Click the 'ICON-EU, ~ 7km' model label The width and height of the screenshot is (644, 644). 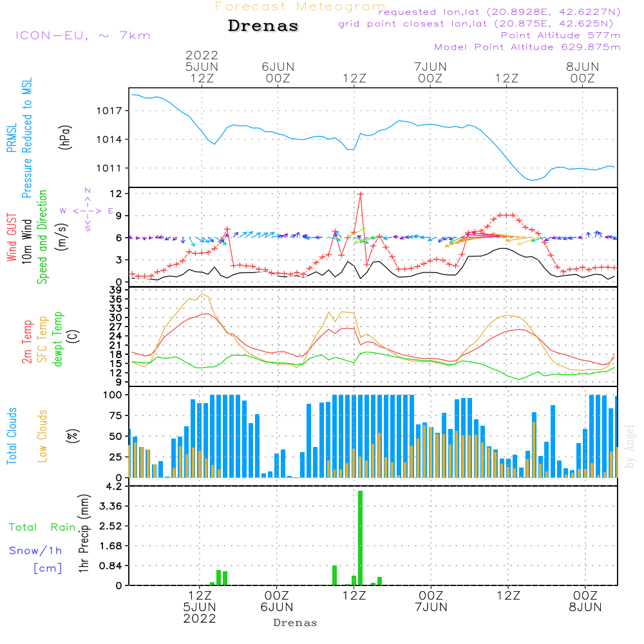click(83, 35)
